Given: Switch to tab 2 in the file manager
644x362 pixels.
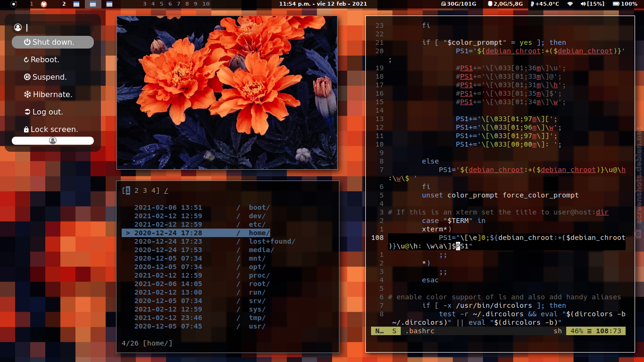Looking at the screenshot, I should click(x=136, y=190).
